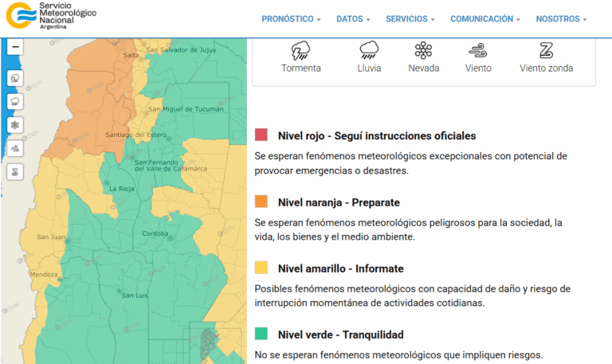Screen dimensions: 612x364
Task: Open the COMUNICACIÓN menu
Action: coord(485,19)
